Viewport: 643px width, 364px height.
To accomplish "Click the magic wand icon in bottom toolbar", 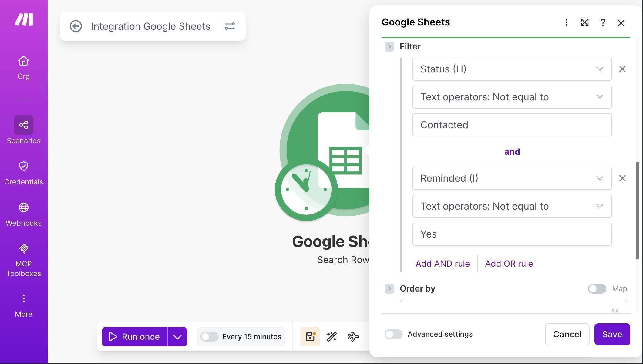I will point(332,336).
